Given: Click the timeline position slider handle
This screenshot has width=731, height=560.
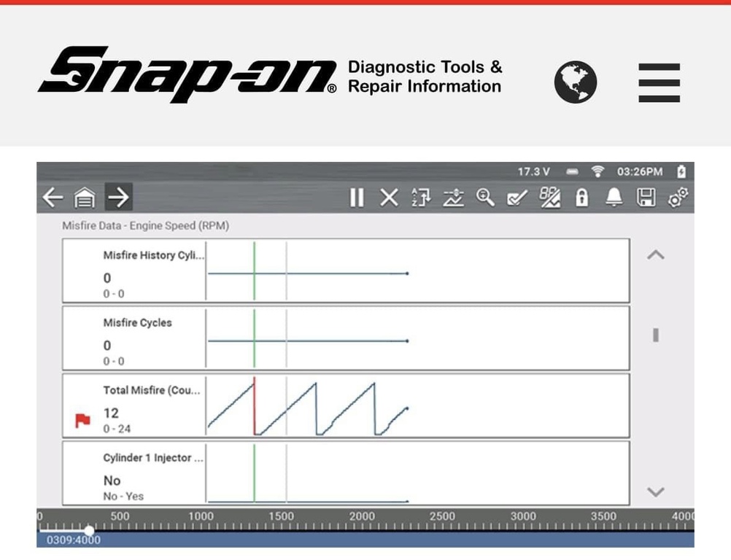Looking at the screenshot, I should pyautogui.click(x=88, y=530).
